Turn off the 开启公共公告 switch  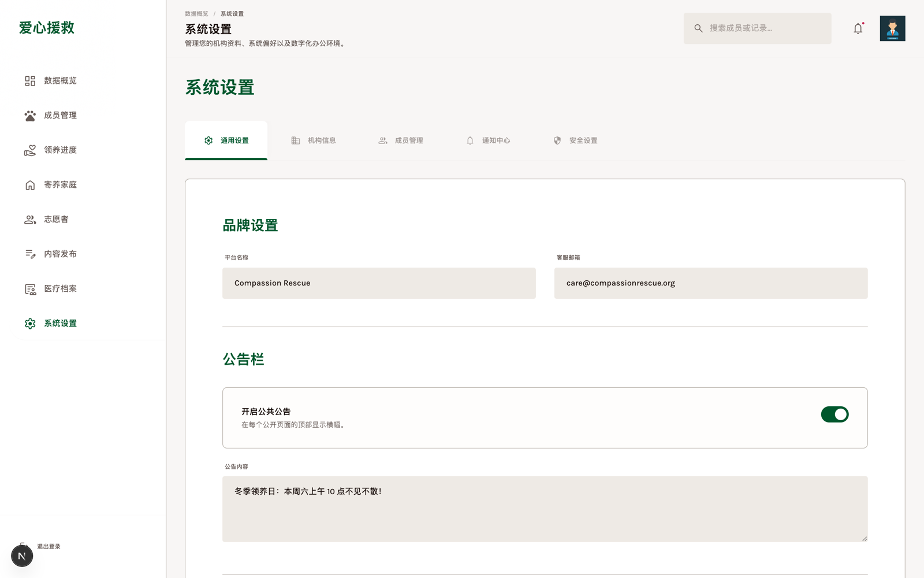click(834, 414)
